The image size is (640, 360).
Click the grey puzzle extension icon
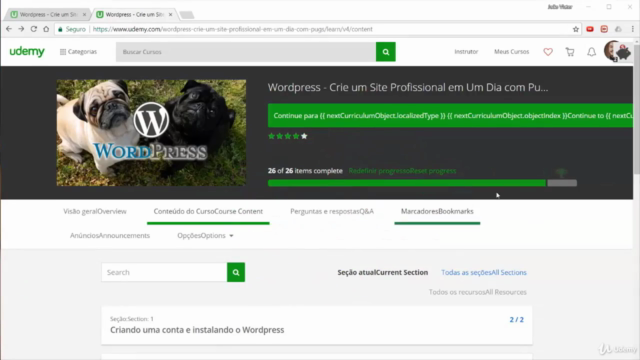pos(618,29)
